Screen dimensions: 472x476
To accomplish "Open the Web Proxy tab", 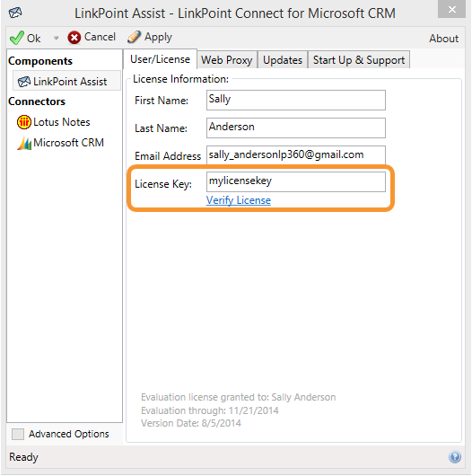I will [227, 60].
